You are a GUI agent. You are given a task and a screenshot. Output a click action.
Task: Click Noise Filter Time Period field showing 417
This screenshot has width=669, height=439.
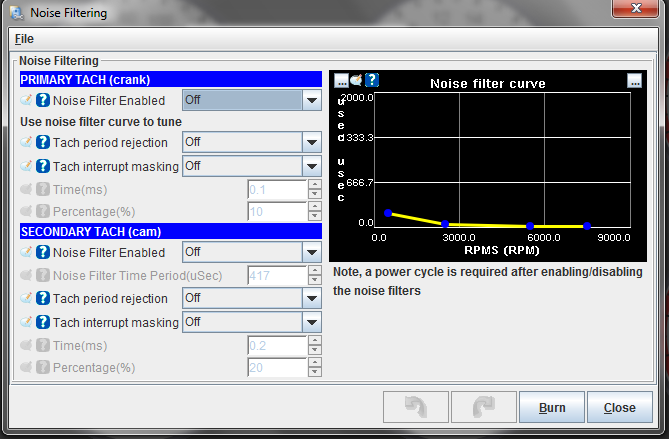(x=277, y=276)
